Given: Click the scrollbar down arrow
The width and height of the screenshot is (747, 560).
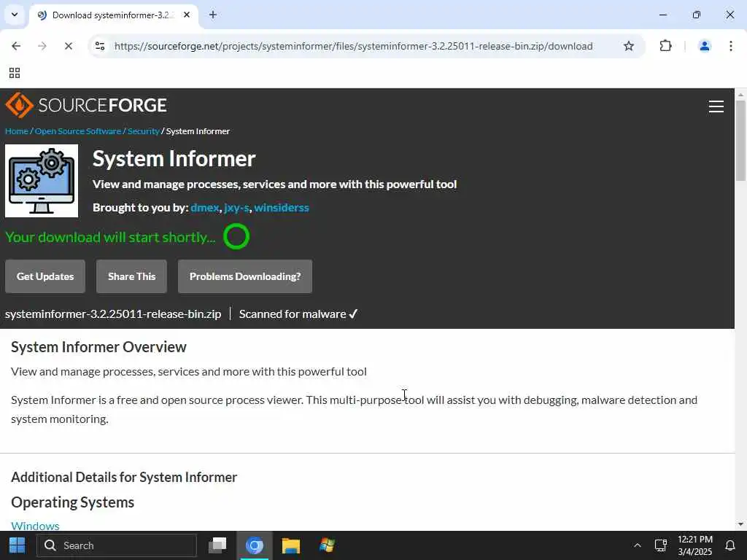Looking at the screenshot, I should click(x=740, y=525).
